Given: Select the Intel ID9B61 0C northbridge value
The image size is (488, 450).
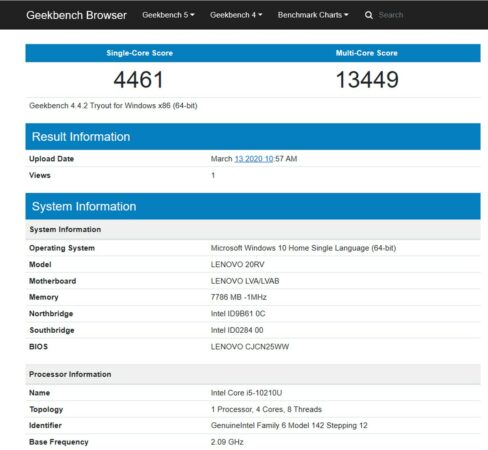Looking at the screenshot, I should (238, 314).
